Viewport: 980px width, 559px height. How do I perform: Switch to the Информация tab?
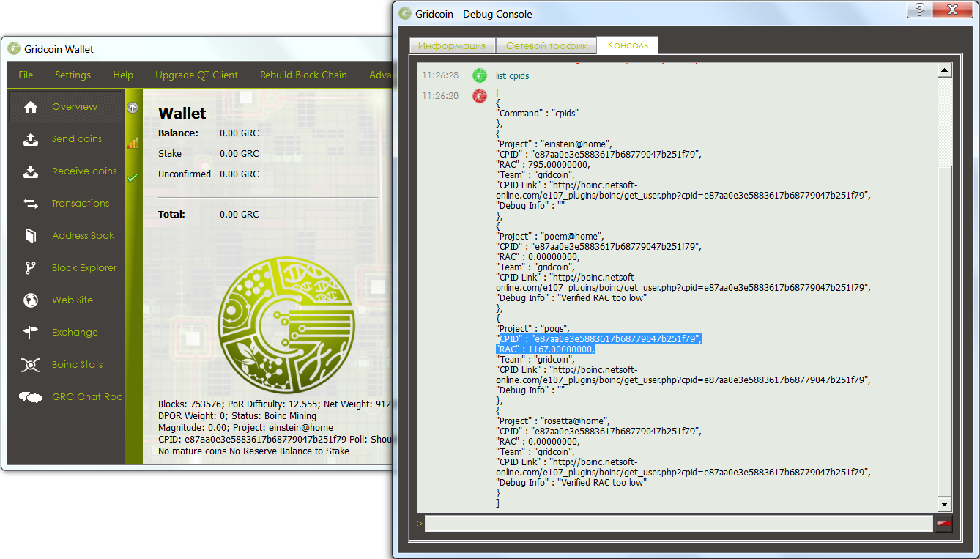[452, 45]
